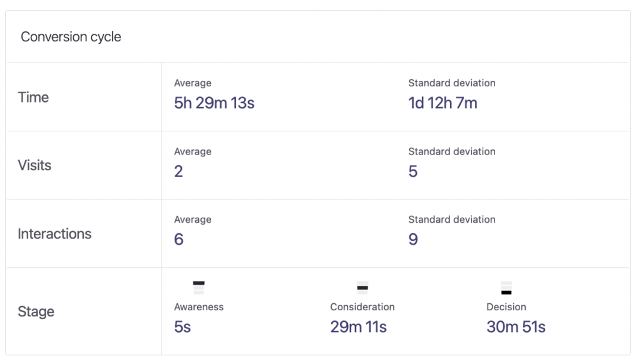Click the Awareness stage funnel icon
The width and height of the screenshot is (641, 364).
pyautogui.click(x=199, y=288)
